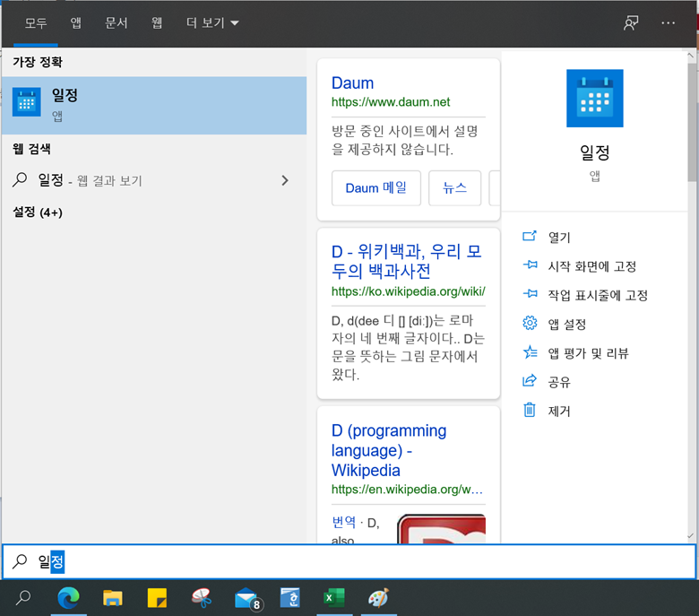Click the large 일정 calendar tile icon
This screenshot has height=616, width=699.
595,98
